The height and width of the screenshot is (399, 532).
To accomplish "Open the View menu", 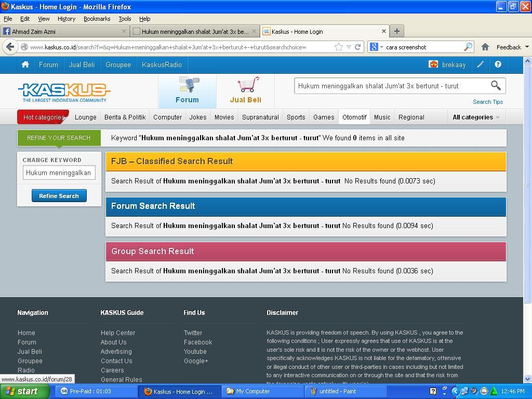I will 44,19.
